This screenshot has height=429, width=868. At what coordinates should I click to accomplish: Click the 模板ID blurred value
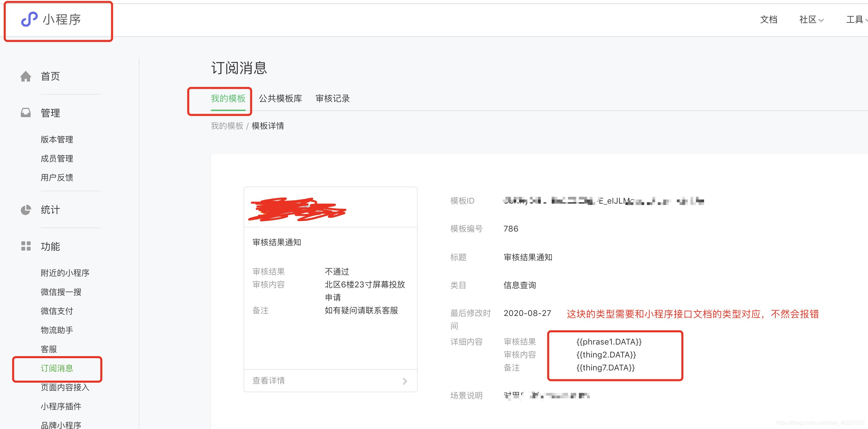[604, 201]
